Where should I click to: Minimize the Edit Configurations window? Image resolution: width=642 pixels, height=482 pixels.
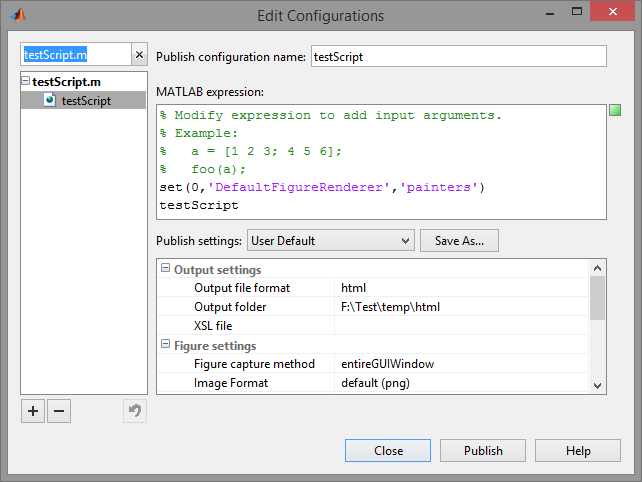[550, 12]
